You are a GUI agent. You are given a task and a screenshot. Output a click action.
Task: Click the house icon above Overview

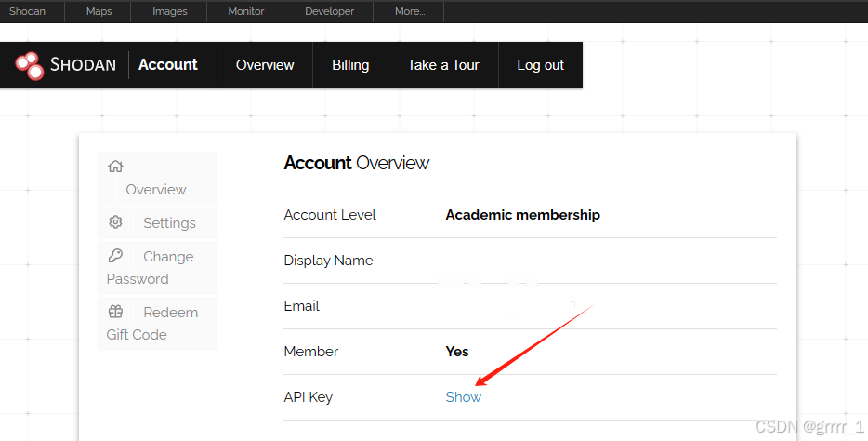(x=115, y=167)
